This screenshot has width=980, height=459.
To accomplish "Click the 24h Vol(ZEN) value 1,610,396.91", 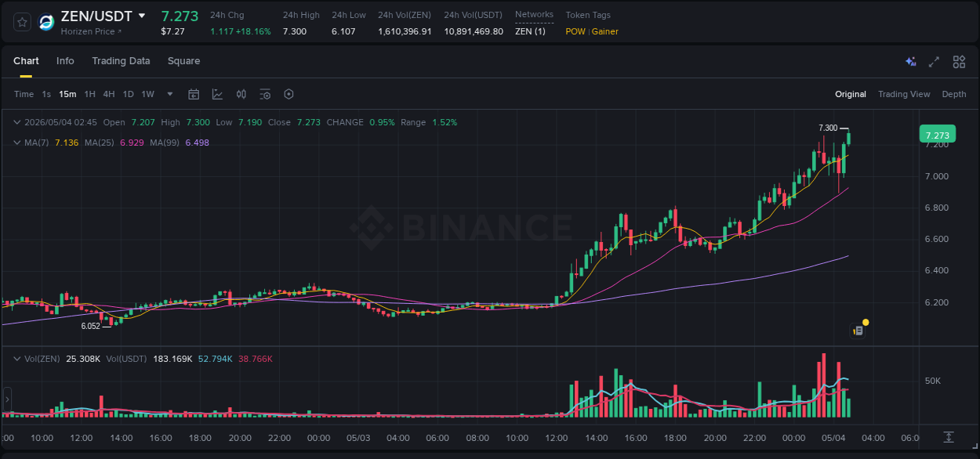I will [405, 31].
